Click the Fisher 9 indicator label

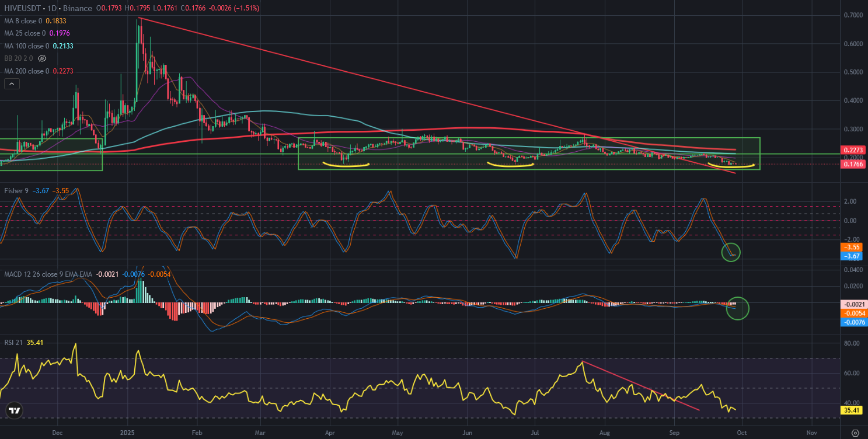(15, 191)
